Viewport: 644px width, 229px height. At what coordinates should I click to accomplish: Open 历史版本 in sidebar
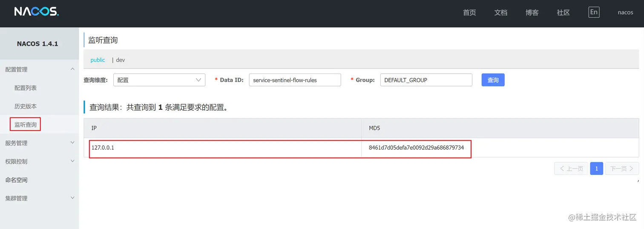pos(26,106)
